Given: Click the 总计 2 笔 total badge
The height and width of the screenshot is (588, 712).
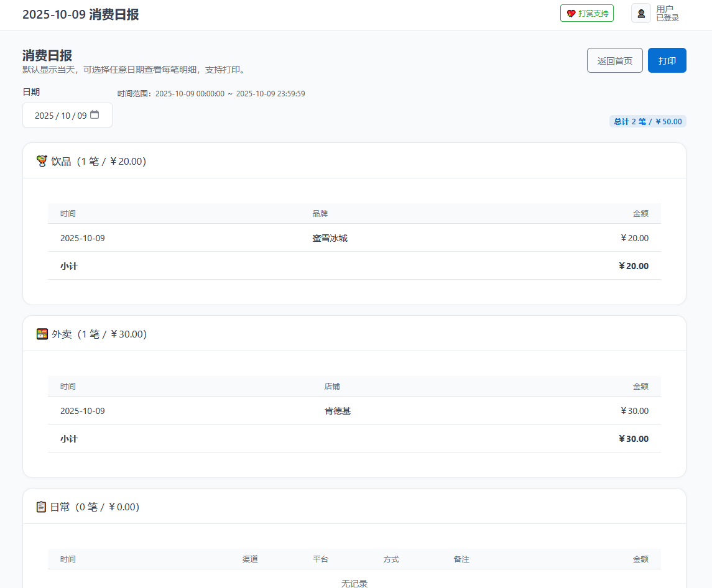Looking at the screenshot, I should coord(647,122).
